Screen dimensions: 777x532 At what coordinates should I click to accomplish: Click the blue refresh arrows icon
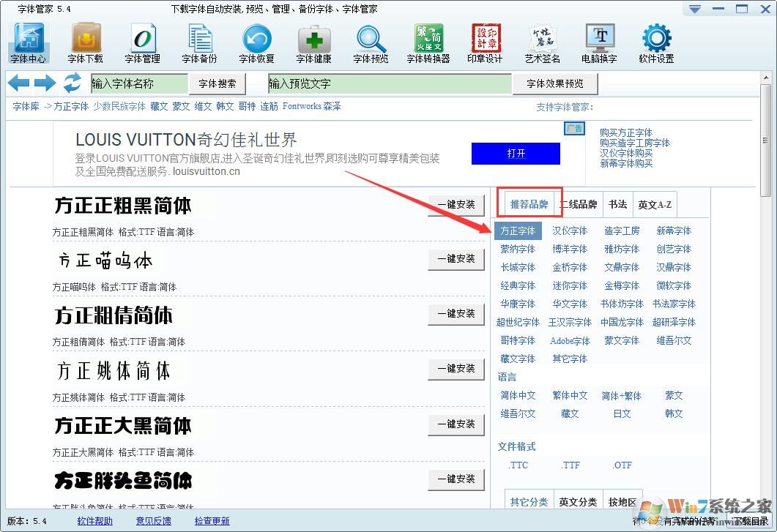point(72,83)
